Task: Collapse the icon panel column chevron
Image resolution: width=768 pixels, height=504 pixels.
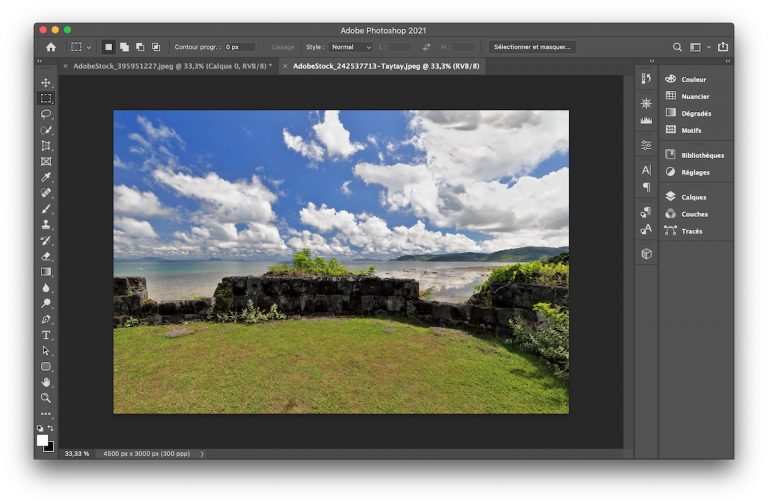Action: pos(652,61)
